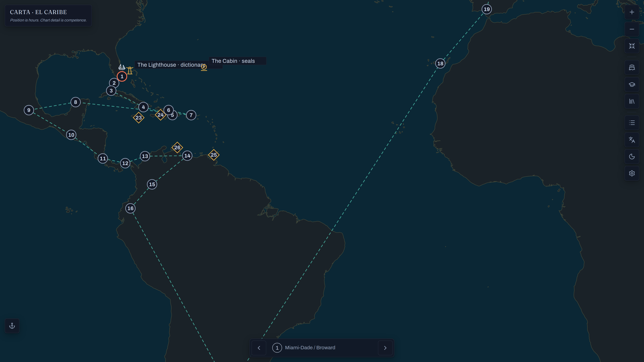Select waypoint 6 marker
Screen dimensions: 644x362
click(x=169, y=110)
